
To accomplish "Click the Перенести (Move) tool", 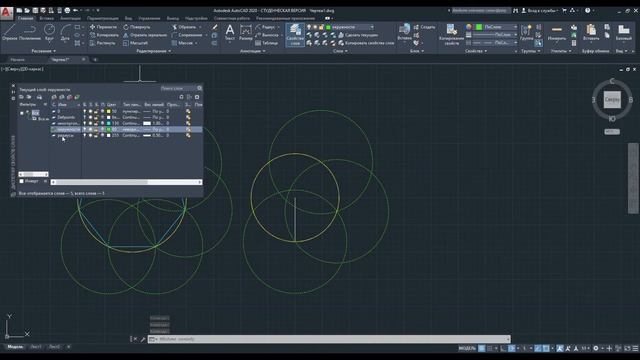I will tap(103, 27).
